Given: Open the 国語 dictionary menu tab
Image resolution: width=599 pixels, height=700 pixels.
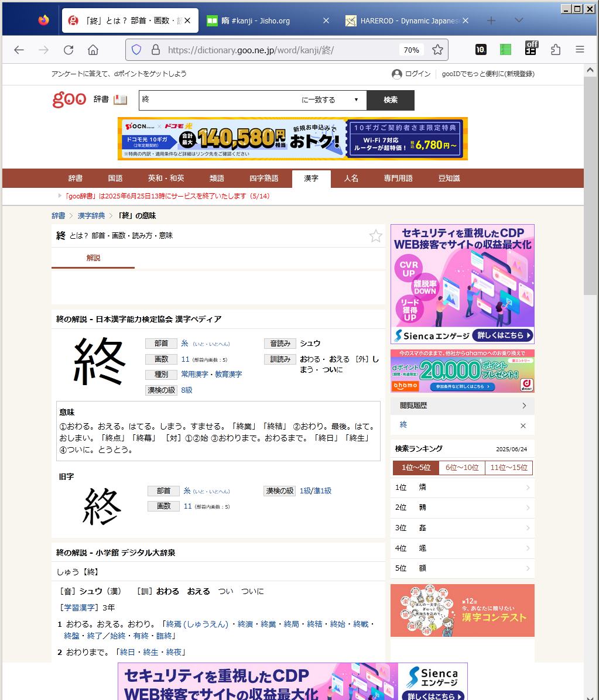Looking at the screenshot, I should tap(115, 179).
